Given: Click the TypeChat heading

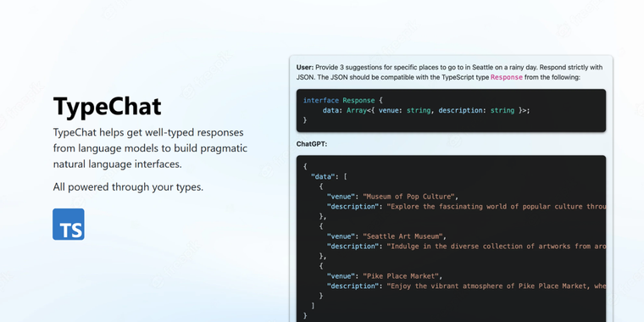Looking at the screenshot, I should tap(108, 107).
